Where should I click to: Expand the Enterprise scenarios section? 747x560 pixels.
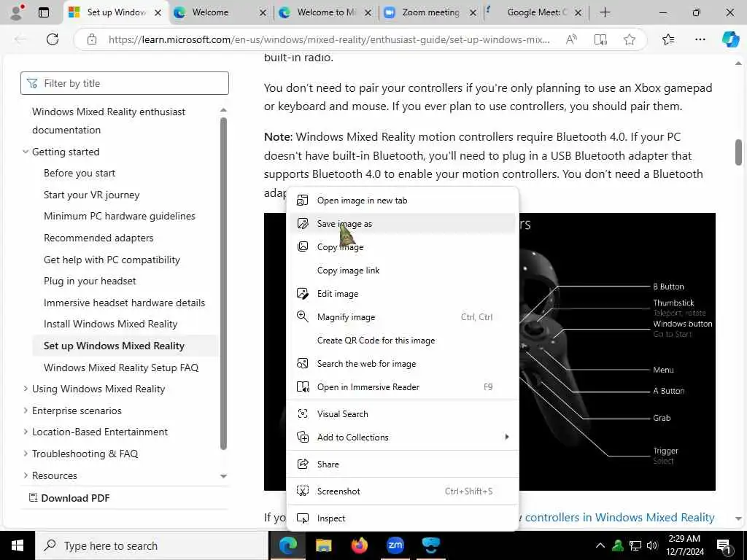(26, 411)
